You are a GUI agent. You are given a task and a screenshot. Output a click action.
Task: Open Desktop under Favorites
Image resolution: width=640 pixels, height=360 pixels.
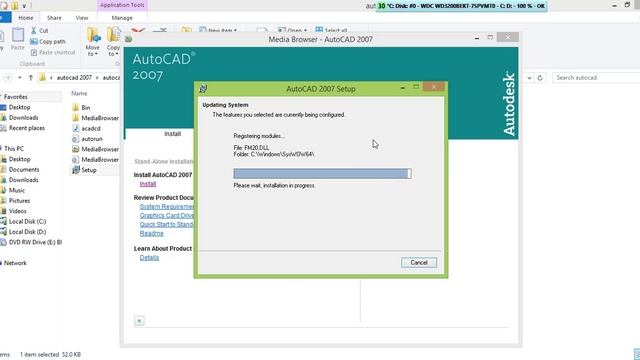point(19,107)
